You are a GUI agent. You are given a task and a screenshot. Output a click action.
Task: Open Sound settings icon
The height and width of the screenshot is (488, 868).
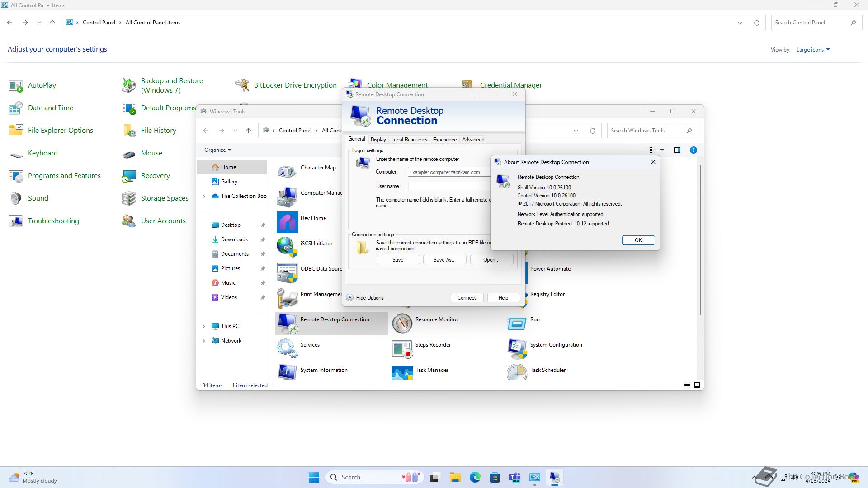(x=15, y=198)
